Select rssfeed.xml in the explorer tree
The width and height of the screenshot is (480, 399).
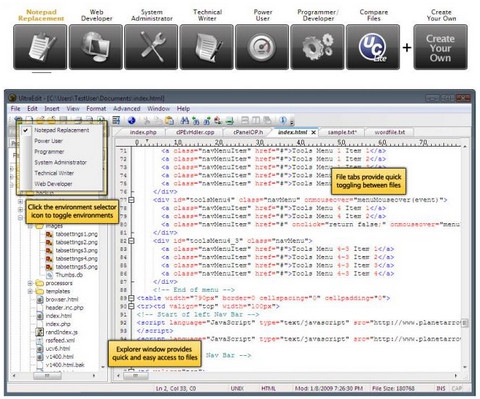point(60,340)
